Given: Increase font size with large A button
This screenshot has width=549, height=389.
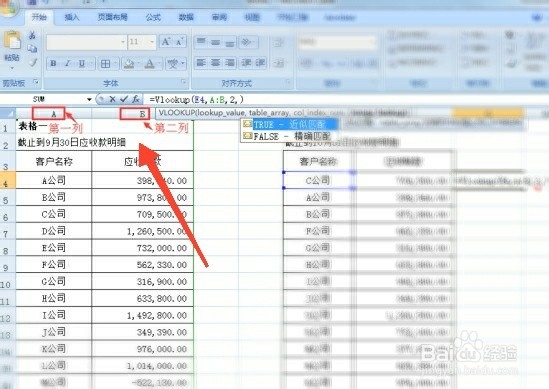Looking at the screenshot, I should click(166, 42).
